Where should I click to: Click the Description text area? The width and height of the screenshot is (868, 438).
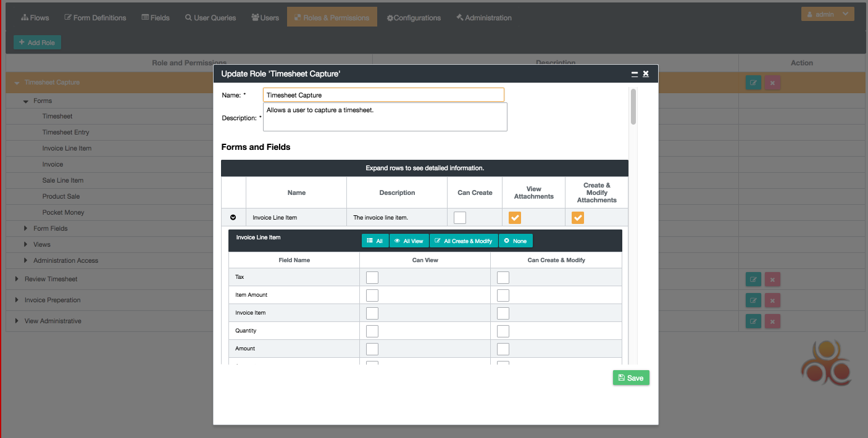coord(385,117)
